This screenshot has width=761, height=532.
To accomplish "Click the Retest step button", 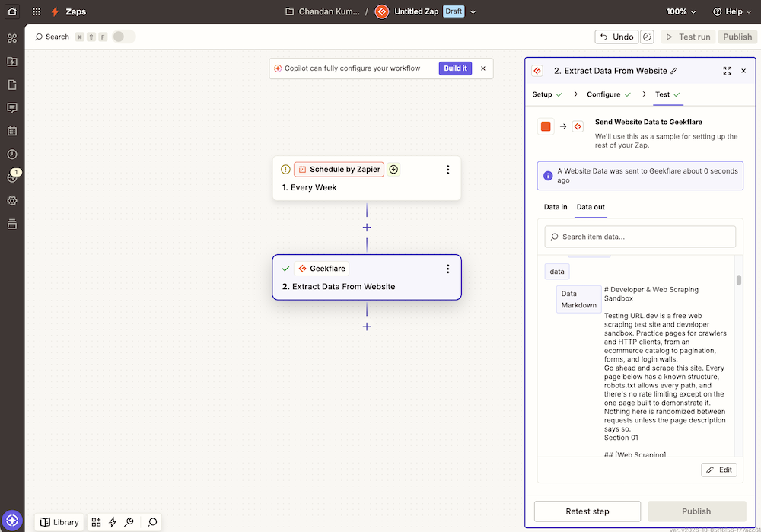I will pos(587,511).
